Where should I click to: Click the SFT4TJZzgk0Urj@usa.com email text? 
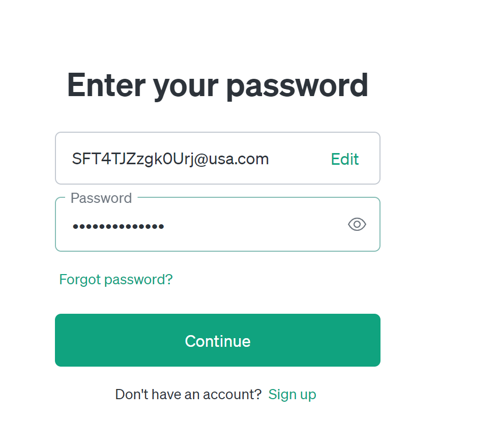click(170, 159)
